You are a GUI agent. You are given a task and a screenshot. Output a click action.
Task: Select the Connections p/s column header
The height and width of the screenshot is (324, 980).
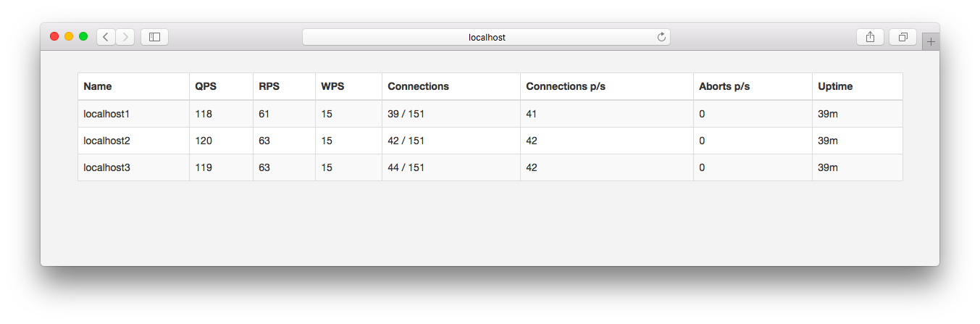pyautogui.click(x=566, y=86)
